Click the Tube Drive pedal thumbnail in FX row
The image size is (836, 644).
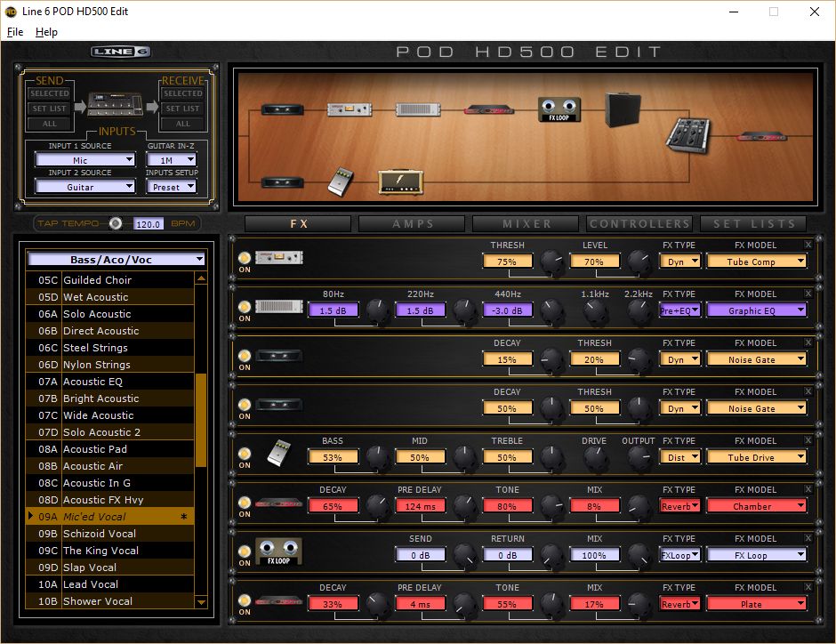pos(279,453)
